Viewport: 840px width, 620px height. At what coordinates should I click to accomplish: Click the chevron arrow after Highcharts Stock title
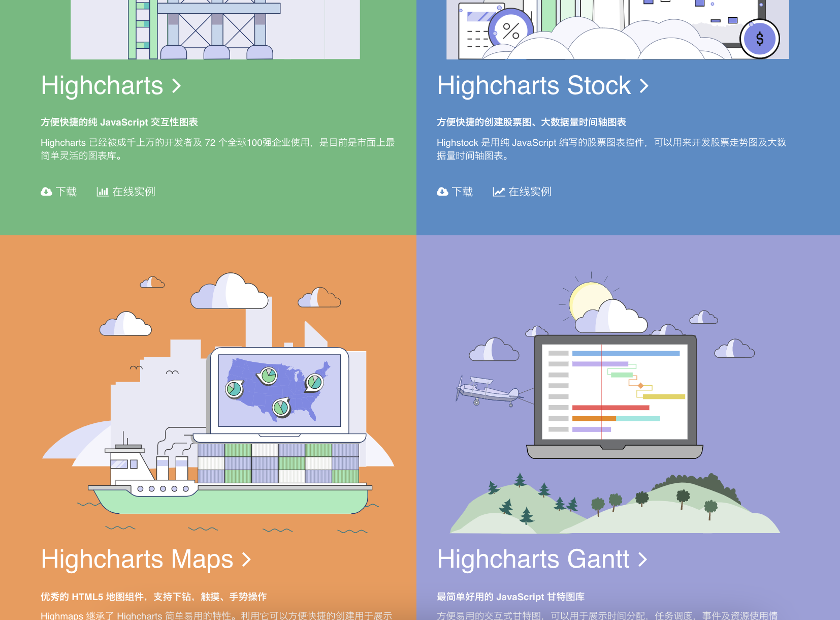(x=644, y=86)
